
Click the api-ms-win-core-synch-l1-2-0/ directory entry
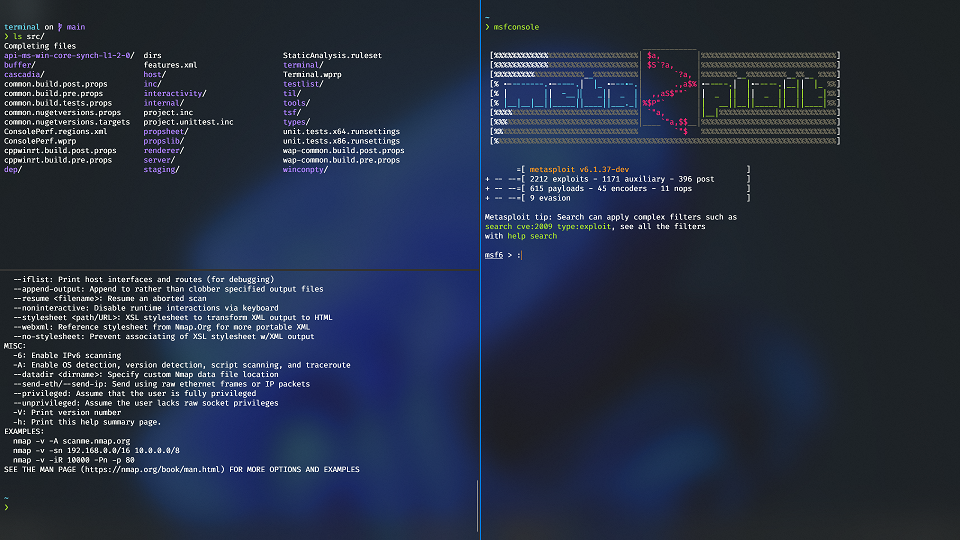(x=69, y=56)
